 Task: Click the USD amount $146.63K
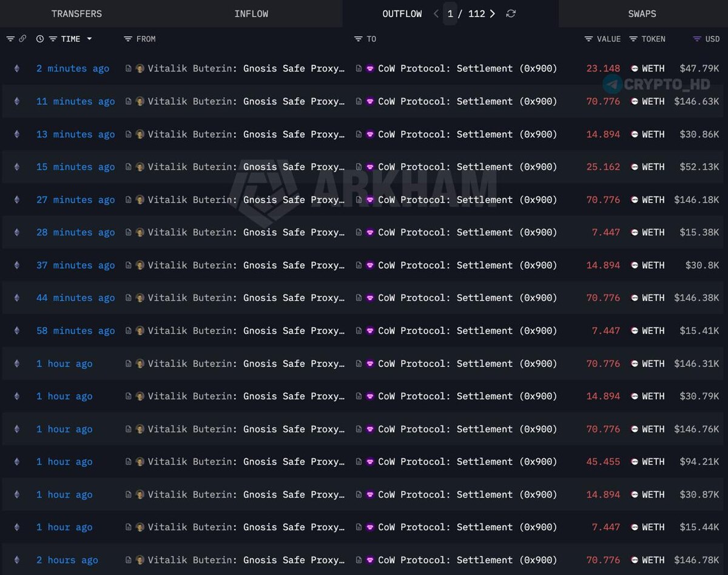tap(696, 101)
